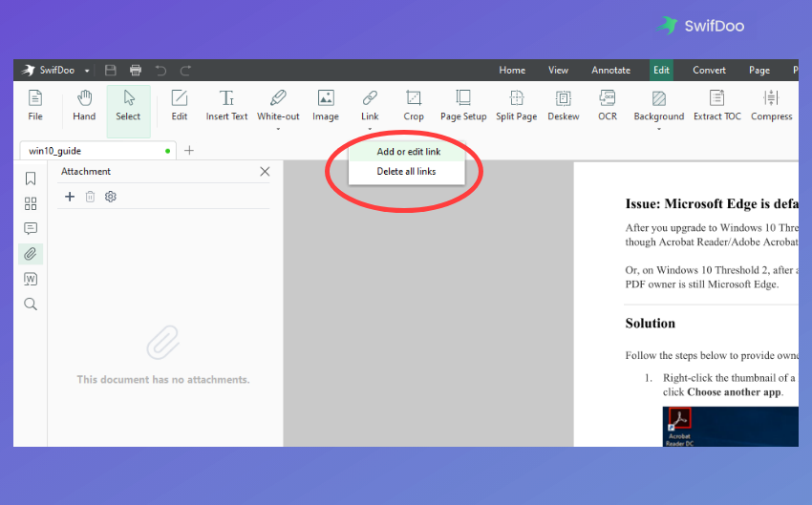Switch to the View ribbon tab
Screen dimensions: 812x505
pos(558,70)
